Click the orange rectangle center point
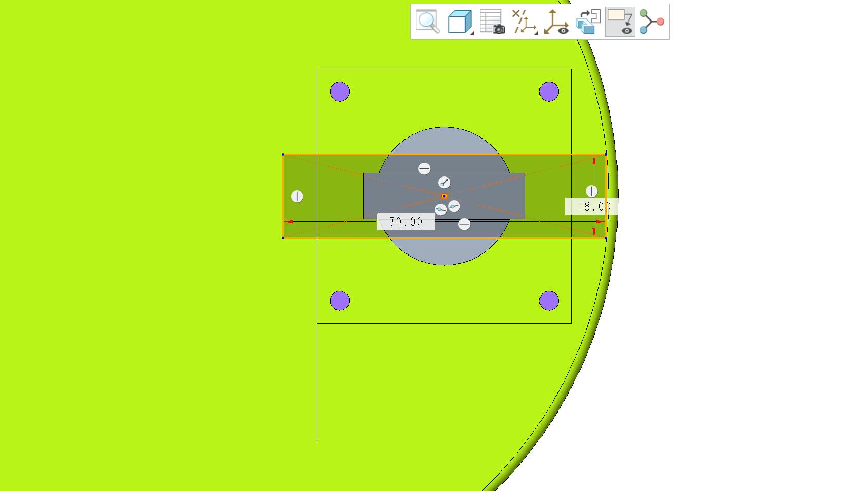Viewport: 868px width, 491px height. pos(445,196)
